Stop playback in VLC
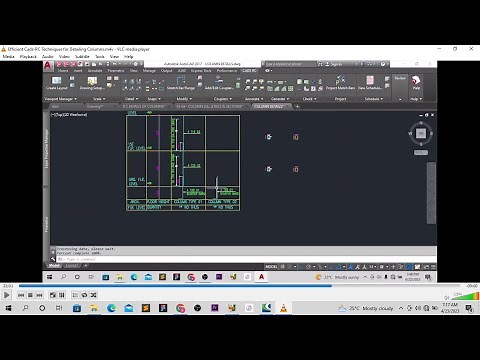Image resolution: width=480 pixels, height=360 pixels. point(30,295)
